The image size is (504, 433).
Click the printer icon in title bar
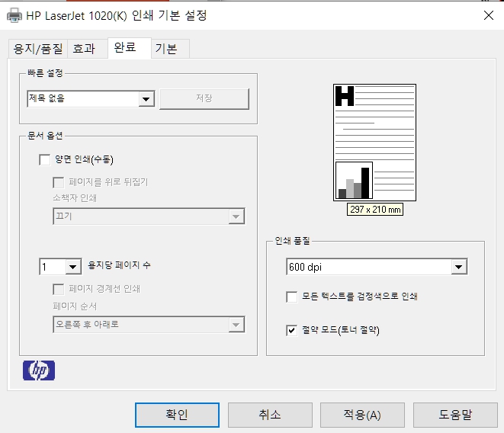(x=14, y=15)
